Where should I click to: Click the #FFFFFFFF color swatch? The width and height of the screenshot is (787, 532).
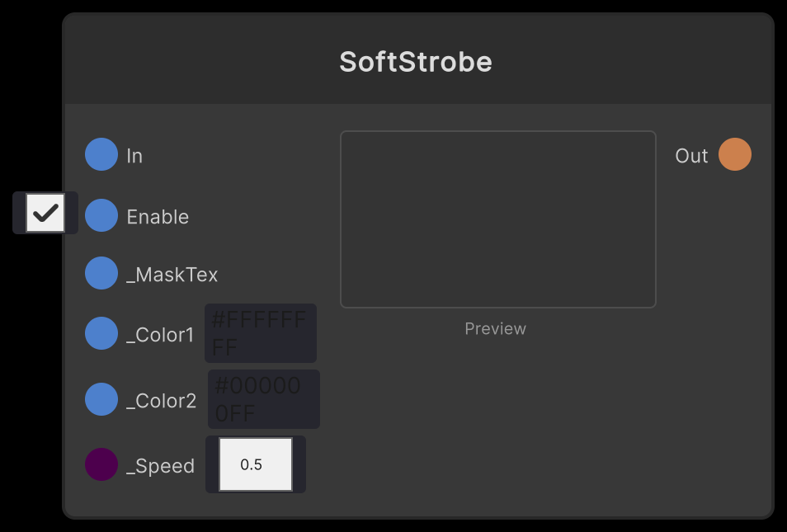pos(260,333)
